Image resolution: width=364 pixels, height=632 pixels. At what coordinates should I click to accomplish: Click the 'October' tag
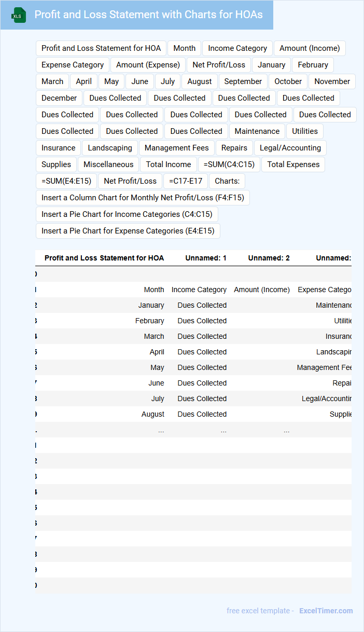click(288, 81)
